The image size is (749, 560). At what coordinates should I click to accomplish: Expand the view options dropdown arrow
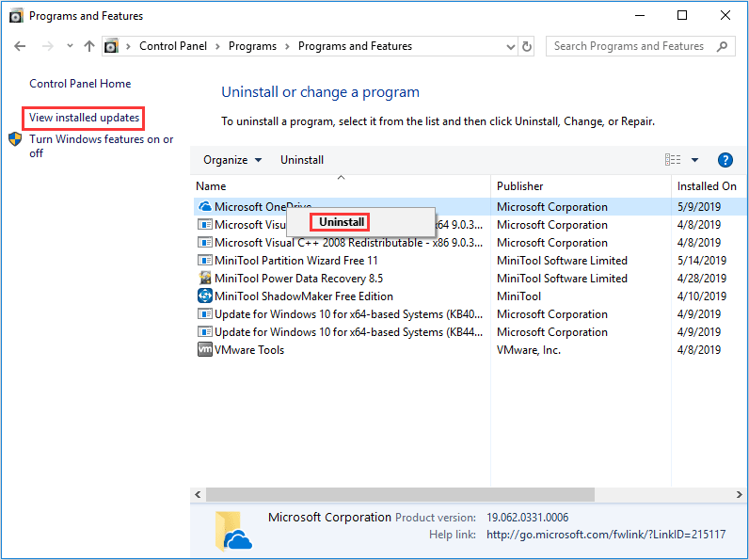pyautogui.click(x=694, y=160)
